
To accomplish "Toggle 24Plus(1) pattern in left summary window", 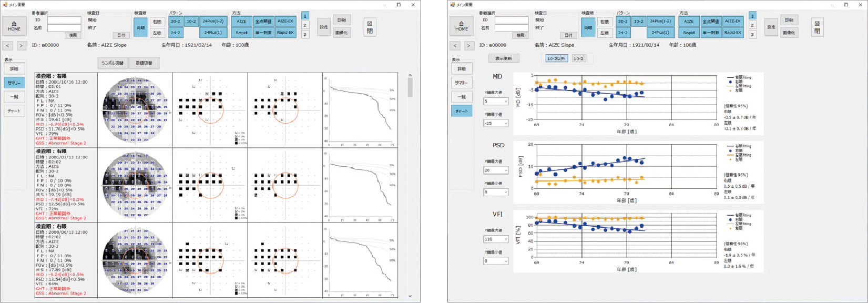I will click(x=213, y=33).
